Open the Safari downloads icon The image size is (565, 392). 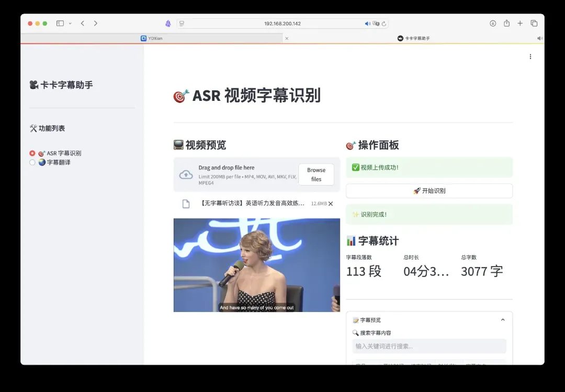tap(493, 24)
